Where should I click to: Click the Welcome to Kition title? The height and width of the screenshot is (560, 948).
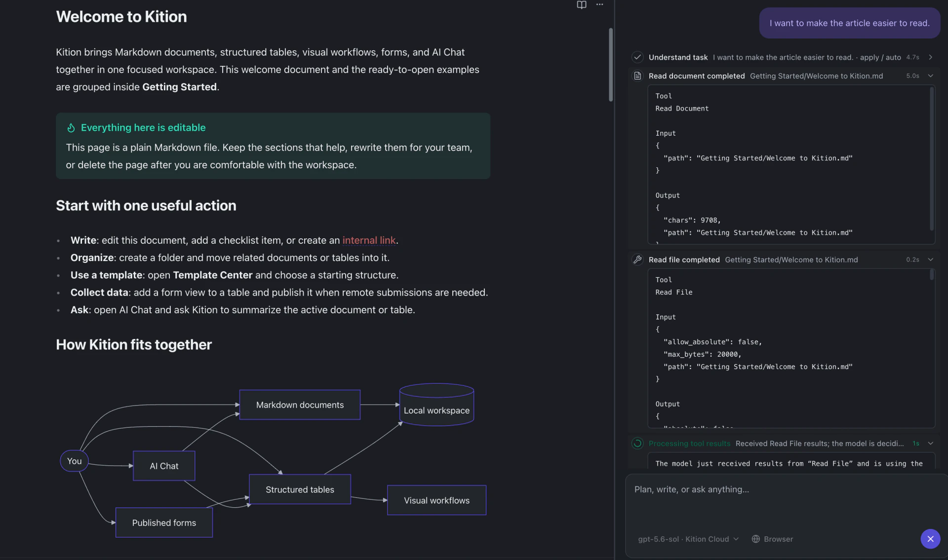tap(121, 17)
